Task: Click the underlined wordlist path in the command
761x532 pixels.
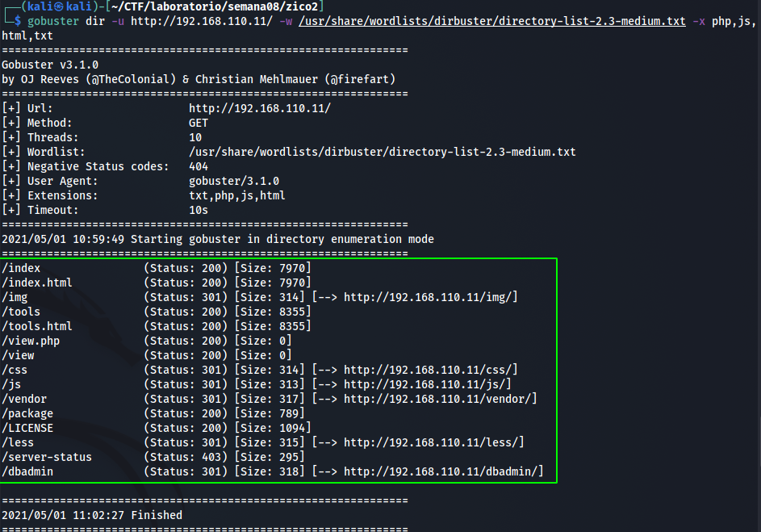Action: (492, 21)
